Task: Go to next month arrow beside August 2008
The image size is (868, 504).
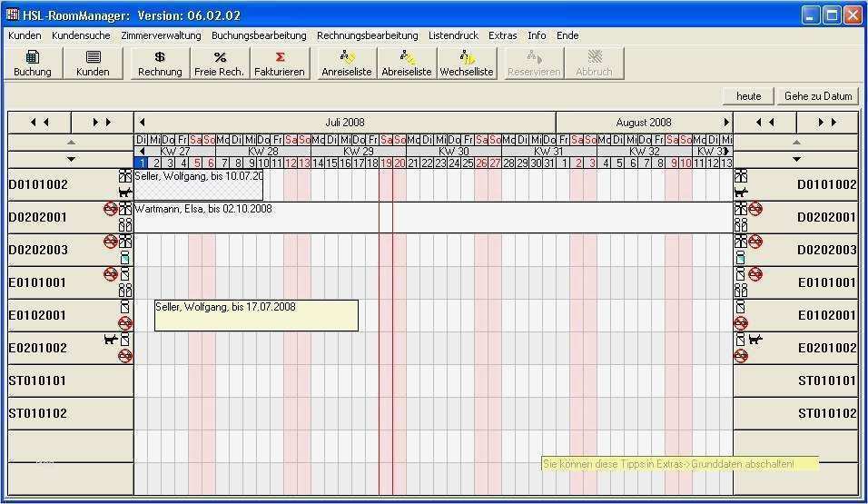Action: pyautogui.click(x=725, y=123)
